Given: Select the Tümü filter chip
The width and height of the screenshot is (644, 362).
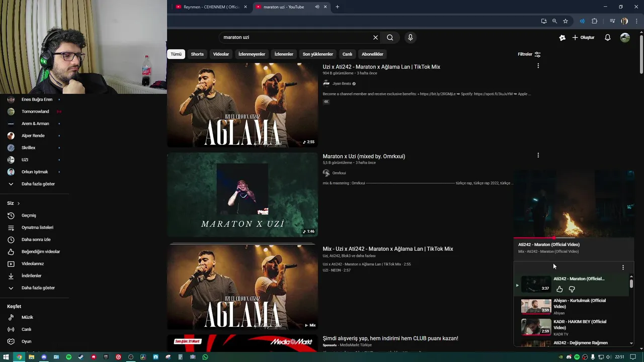Looking at the screenshot, I should [176, 54].
